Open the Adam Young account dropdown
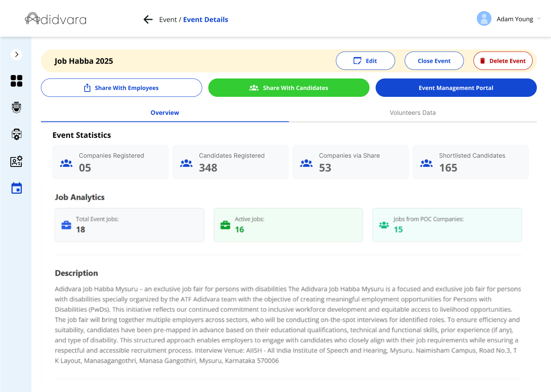 coord(539,18)
